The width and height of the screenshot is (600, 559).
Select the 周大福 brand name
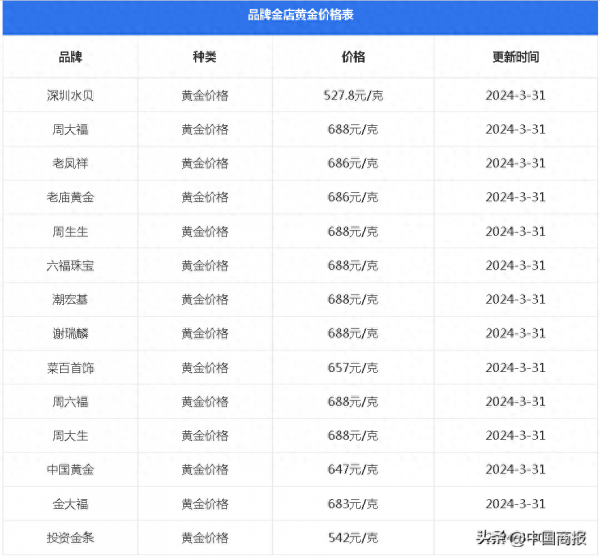[71, 129]
